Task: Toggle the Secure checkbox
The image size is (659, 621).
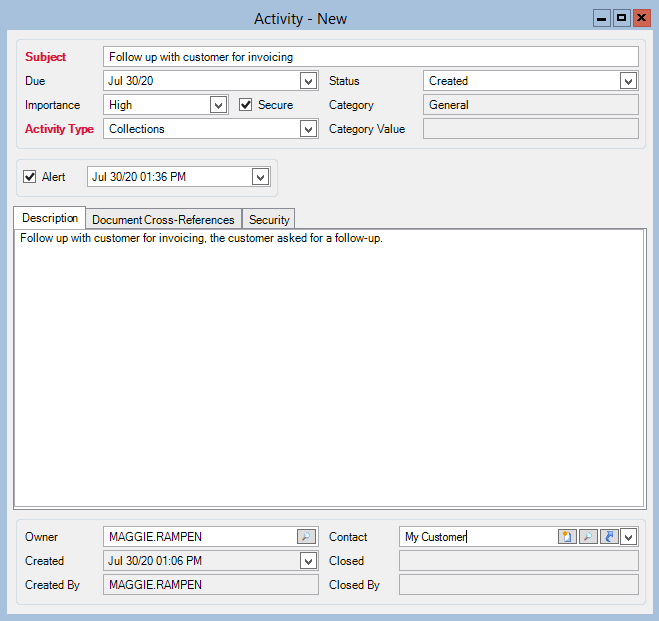Action: 246,105
